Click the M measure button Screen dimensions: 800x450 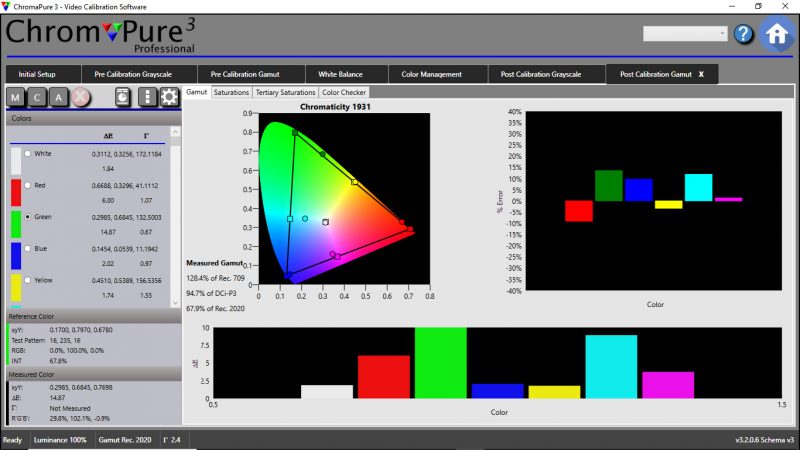(17, 97)
